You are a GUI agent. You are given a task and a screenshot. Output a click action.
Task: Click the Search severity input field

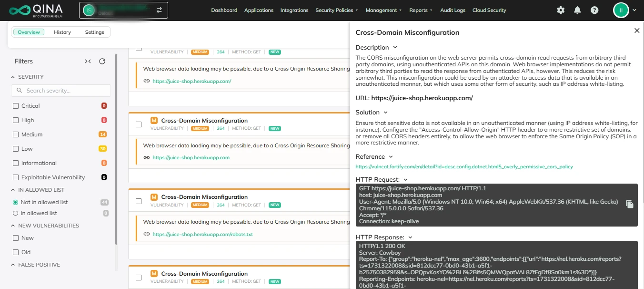(x=61, y=91)
